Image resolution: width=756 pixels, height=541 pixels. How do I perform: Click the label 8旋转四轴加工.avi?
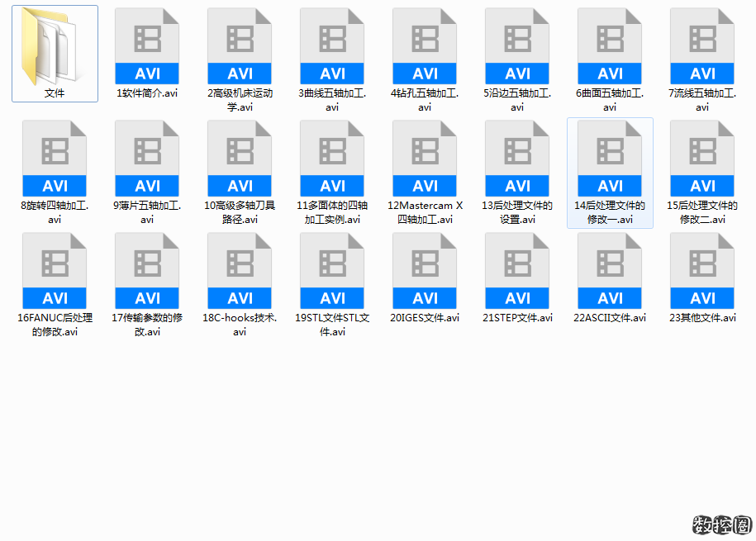[x=55, y=212]
